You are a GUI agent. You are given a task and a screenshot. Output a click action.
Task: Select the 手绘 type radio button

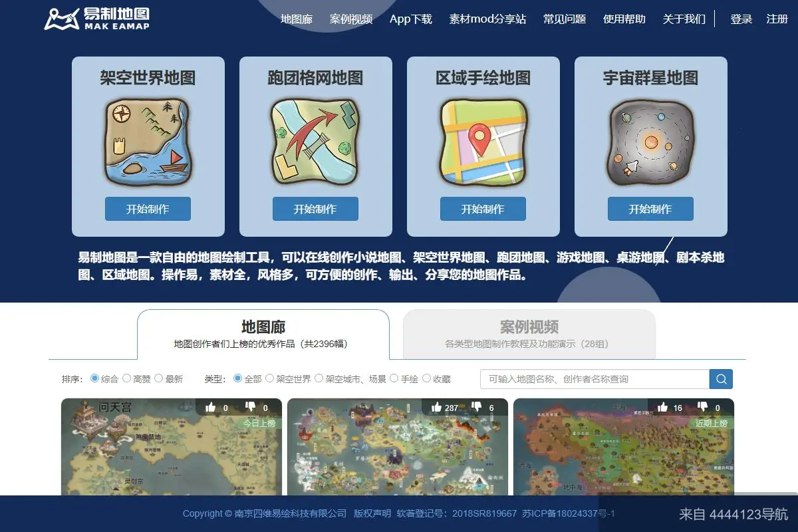click(393, 378)
